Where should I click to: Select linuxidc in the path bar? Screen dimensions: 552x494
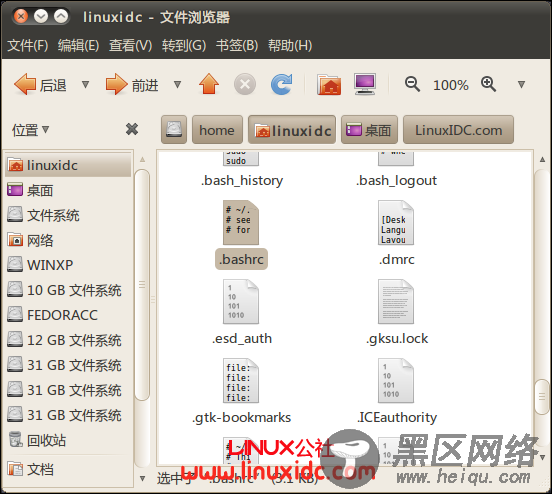pyautogui.click(x=292, y=130)
